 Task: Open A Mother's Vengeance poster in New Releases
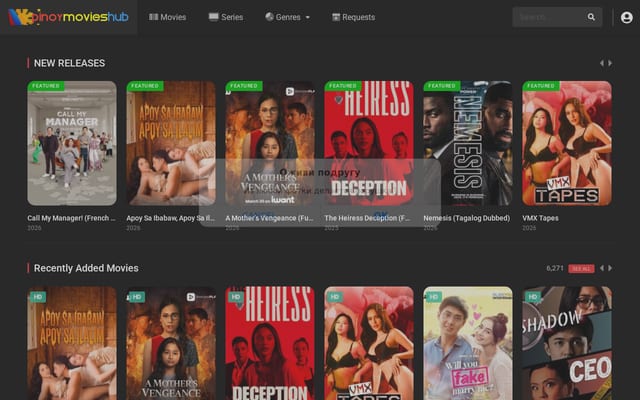(x=270, y=143)
